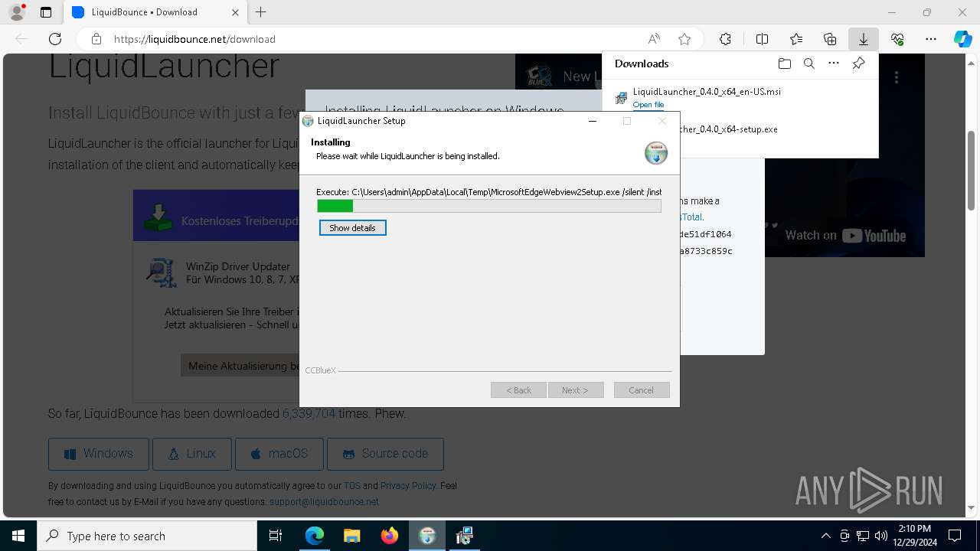980x551 pixels.
Task: Open the Privacy Policy link
Action: 408,485
